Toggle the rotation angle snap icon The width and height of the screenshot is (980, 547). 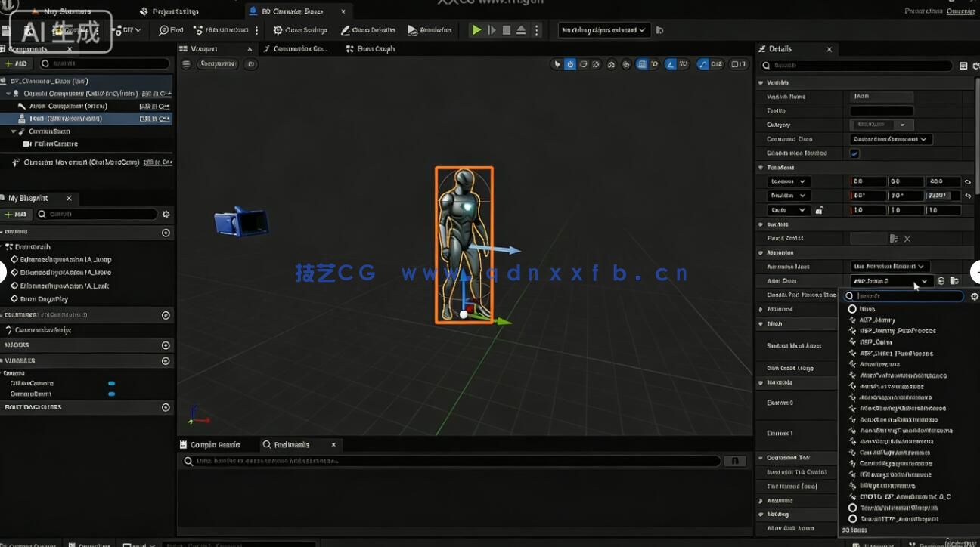click(x=670, y=64)
